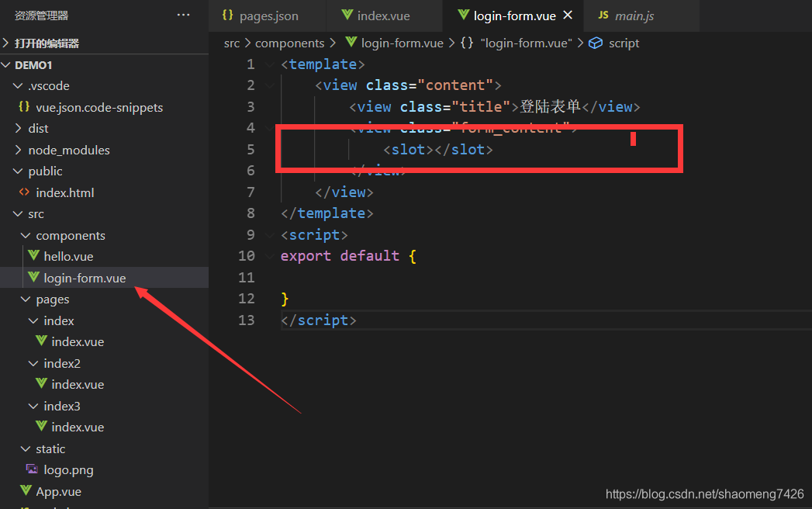
Task: Click the JS icon on main.js tab
Action: [603, 15]
